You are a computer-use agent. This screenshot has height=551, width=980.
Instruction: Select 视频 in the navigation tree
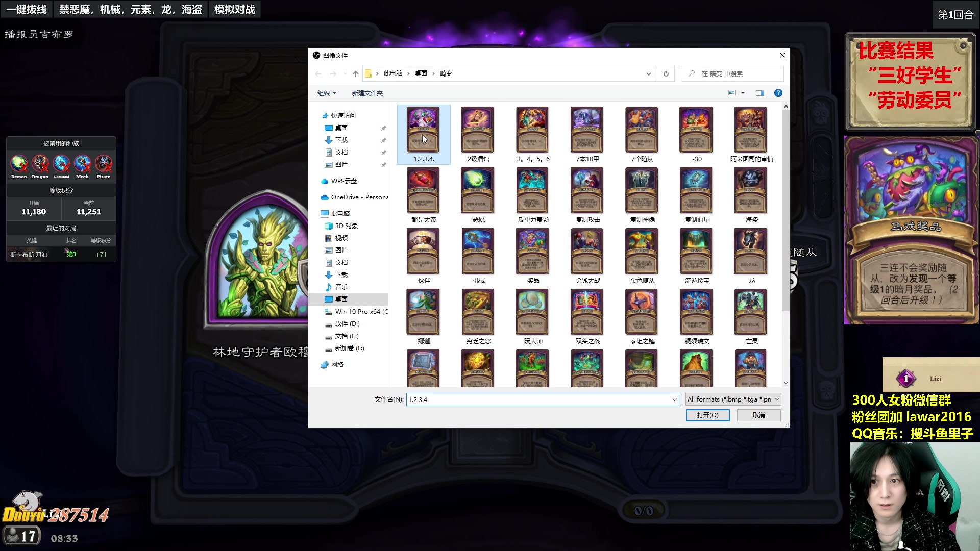[x=341, y=238]
